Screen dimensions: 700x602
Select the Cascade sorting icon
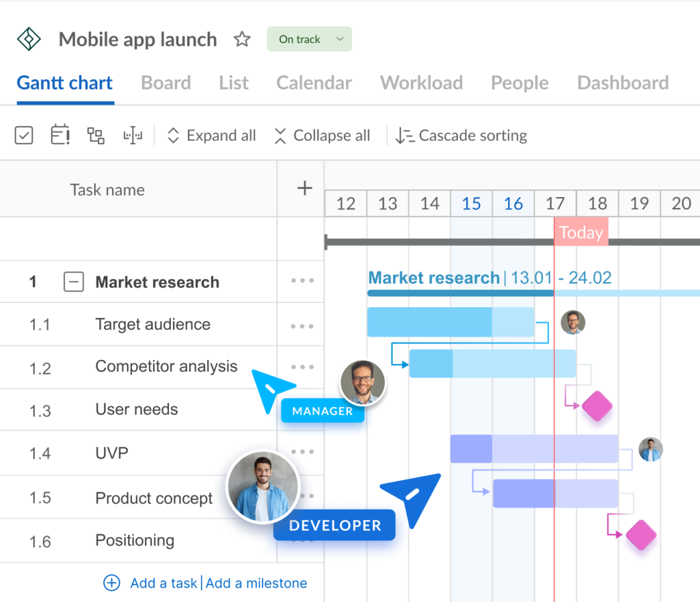403,135
